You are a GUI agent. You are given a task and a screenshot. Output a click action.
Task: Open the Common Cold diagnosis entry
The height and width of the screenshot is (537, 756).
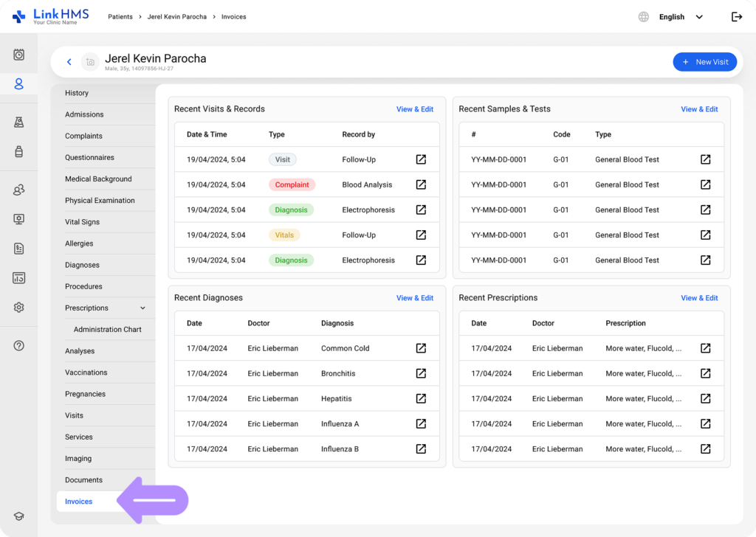coord(421,348)
